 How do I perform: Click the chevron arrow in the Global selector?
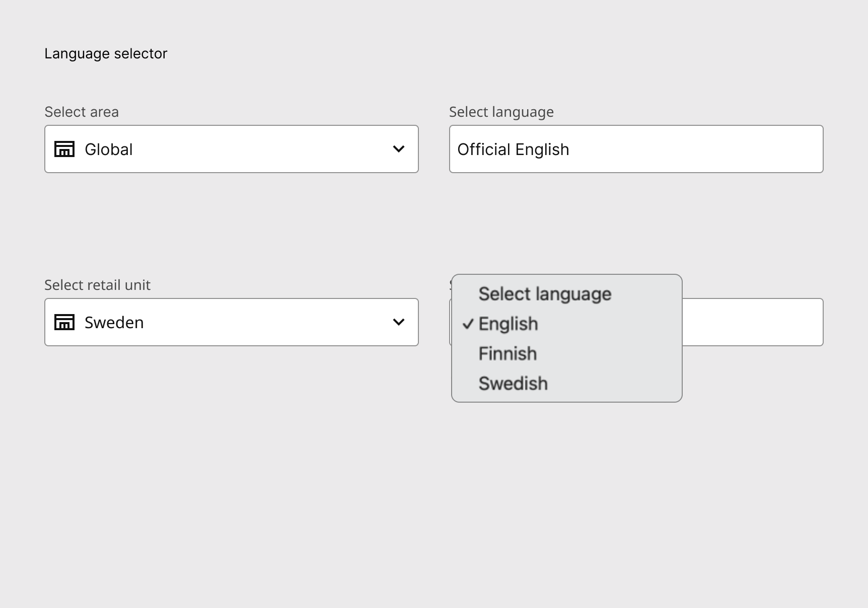[399, 149]
